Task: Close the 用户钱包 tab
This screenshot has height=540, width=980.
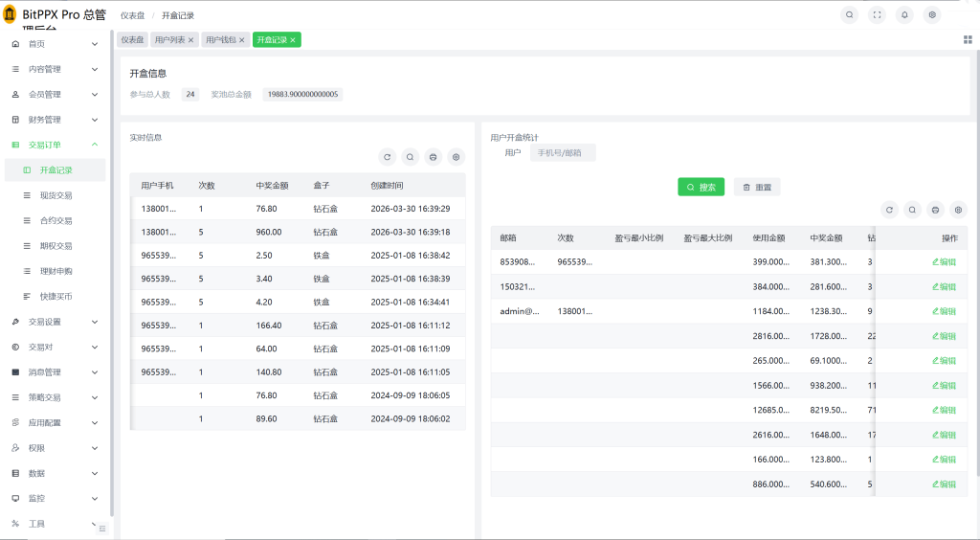Action: [242, 40]
